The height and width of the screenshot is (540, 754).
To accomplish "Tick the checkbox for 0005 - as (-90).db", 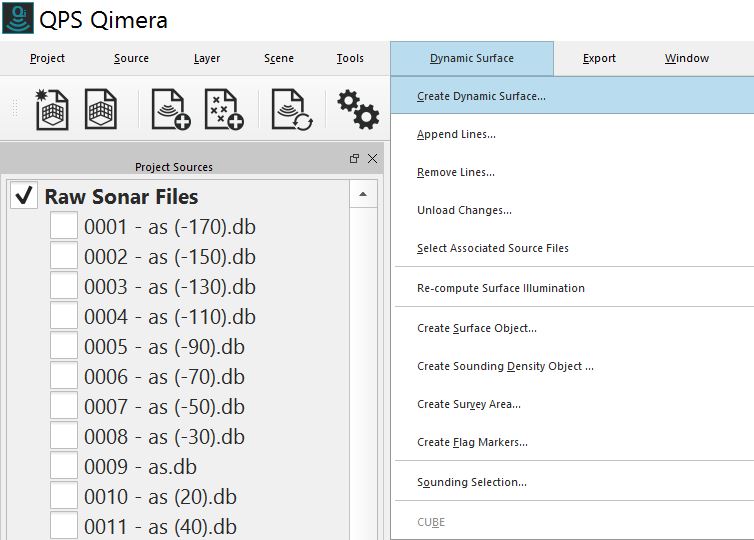I will click(64, 347).
